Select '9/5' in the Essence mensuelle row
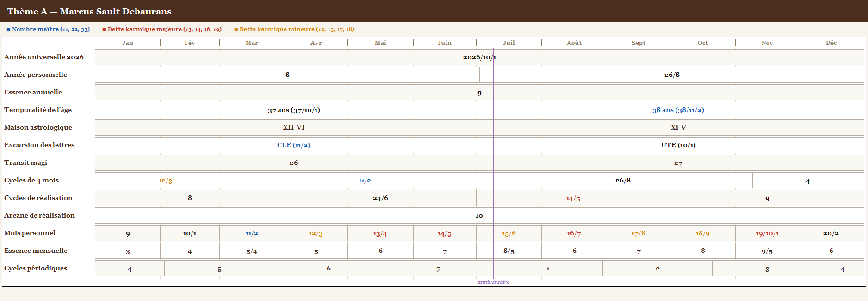868x301 pixels. point(767,251)
